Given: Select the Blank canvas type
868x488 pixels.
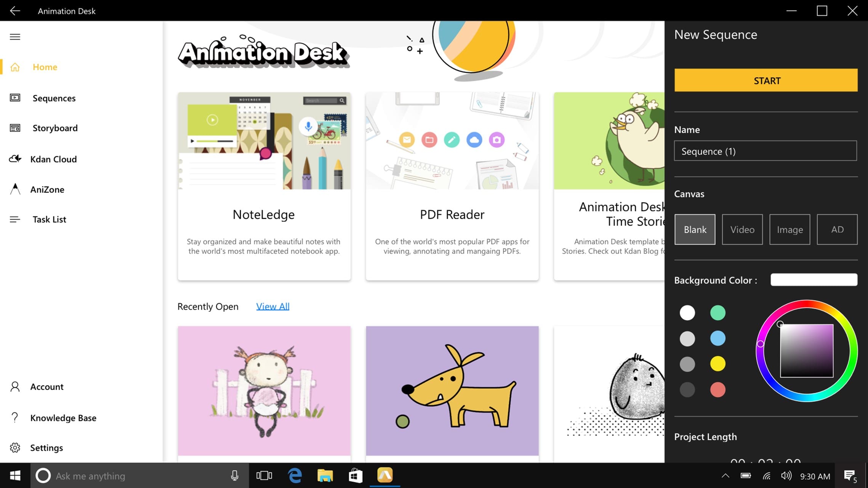Looking at the screenshot, I should pos(695,229).
